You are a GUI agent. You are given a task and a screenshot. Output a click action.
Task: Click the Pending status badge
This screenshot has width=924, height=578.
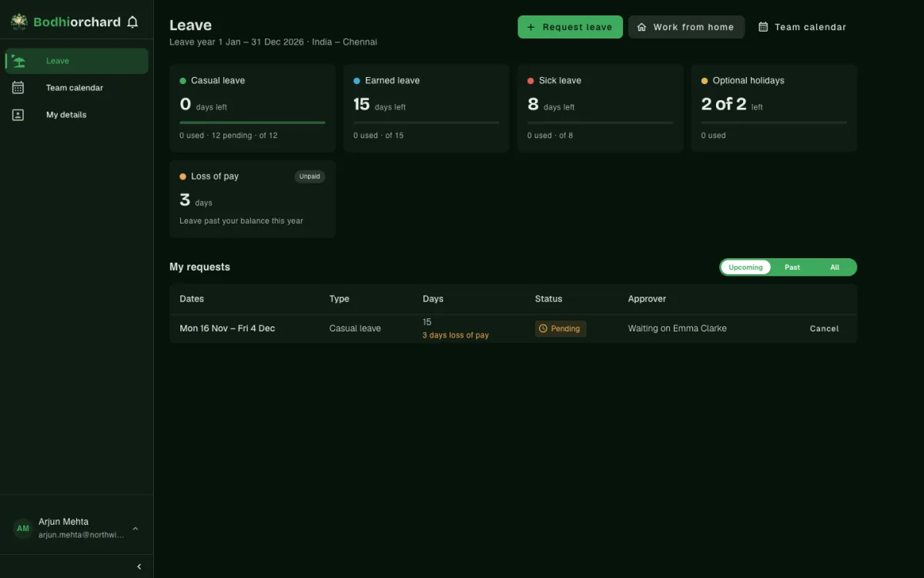[561, 329]
